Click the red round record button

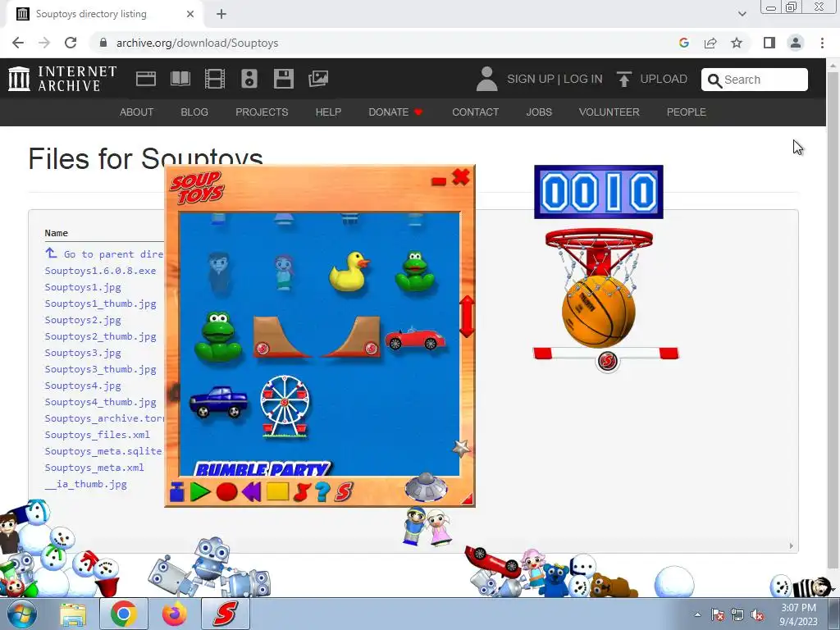coord(226,492)
